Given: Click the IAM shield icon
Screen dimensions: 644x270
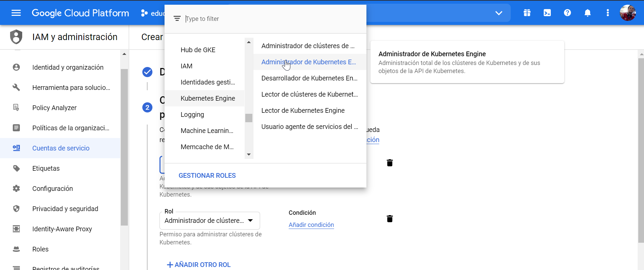Looking at the screenshot, I should point(16,37).
